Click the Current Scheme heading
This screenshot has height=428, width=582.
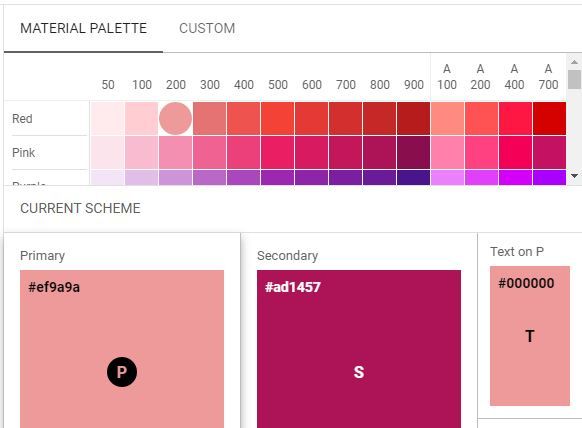[x=80, y=208]
